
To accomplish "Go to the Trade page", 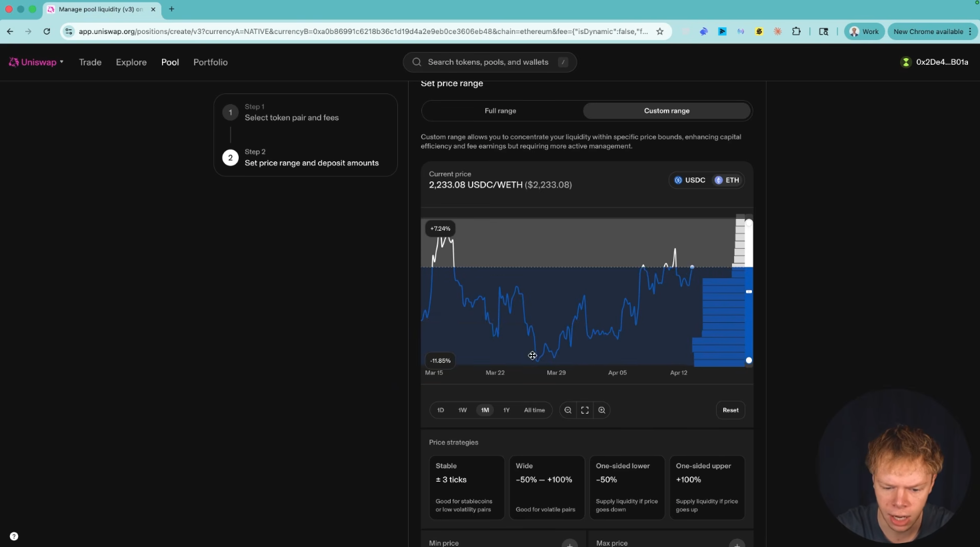I will pyautogui.click(x=90, y=62).
